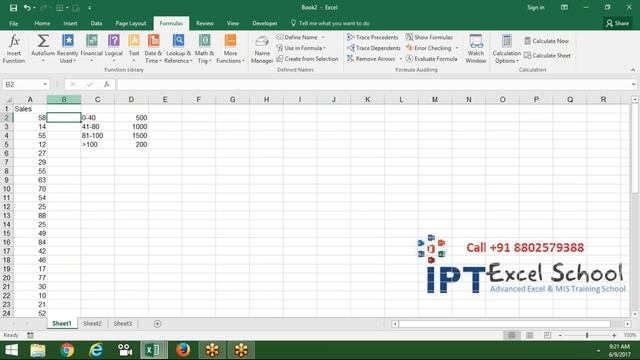Switch to Sheet2 tab
Screen dimensions: 640x360
[x=92, y=323]
